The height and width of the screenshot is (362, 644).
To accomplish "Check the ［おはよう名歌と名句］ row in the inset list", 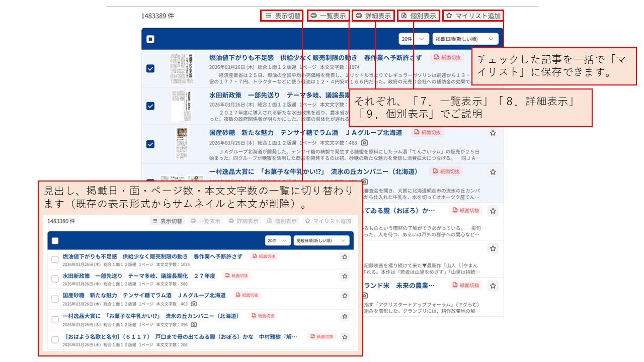I will click(55, 340).
